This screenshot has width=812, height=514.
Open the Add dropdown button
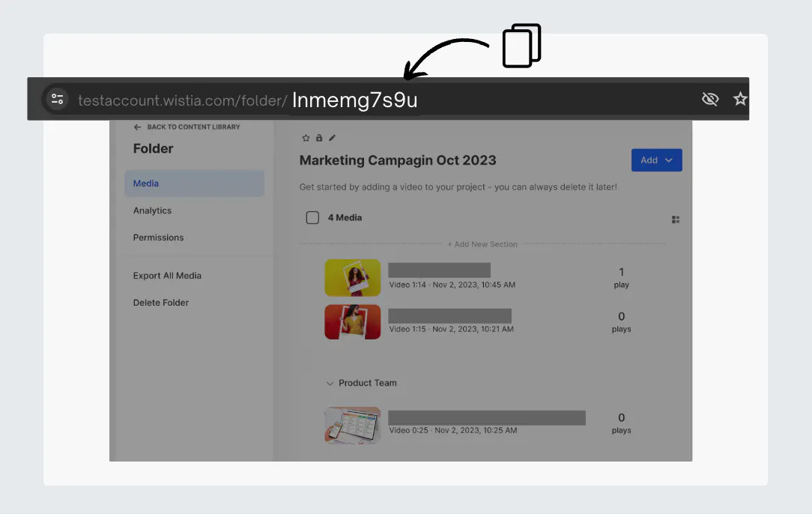pos(657,160)
